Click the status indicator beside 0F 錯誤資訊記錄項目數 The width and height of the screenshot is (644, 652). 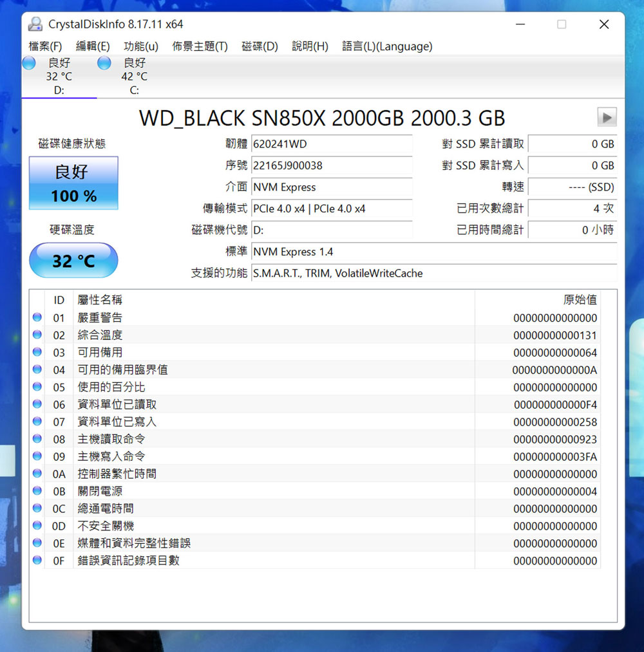pyautogui.click(x=37, y=561)
